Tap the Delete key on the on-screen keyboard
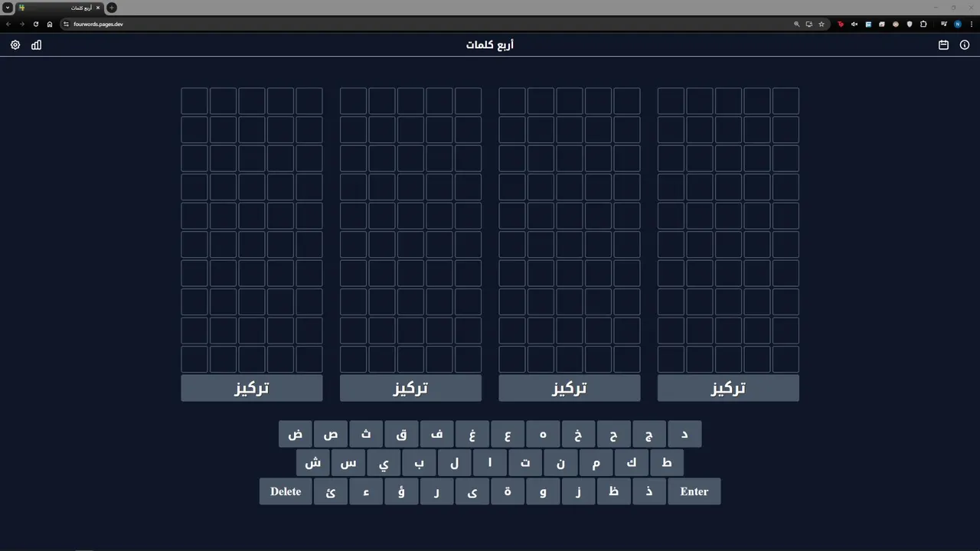Image resolution: width=980 pixels, height=551 pixels. click(286, 491)
